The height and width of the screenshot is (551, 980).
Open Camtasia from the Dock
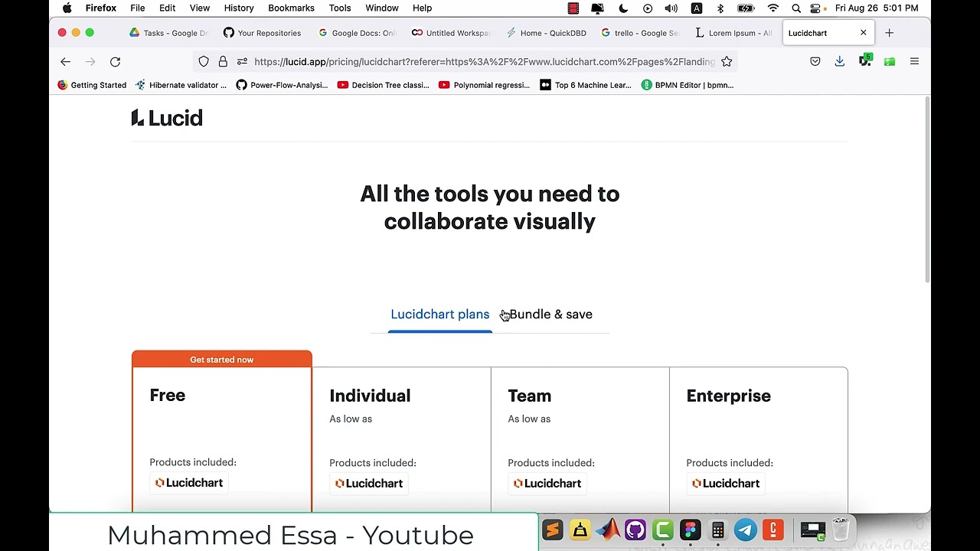tap(662, 530)
